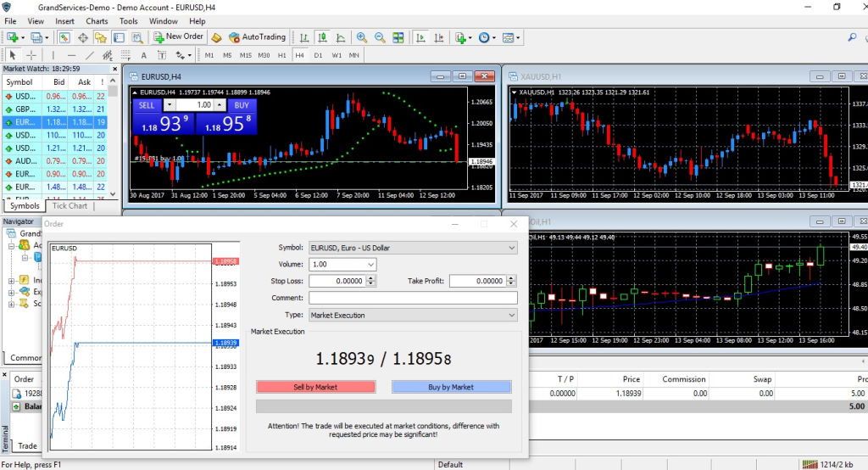Open the File menu
The image size is (868, 470).
click(10, 21)
